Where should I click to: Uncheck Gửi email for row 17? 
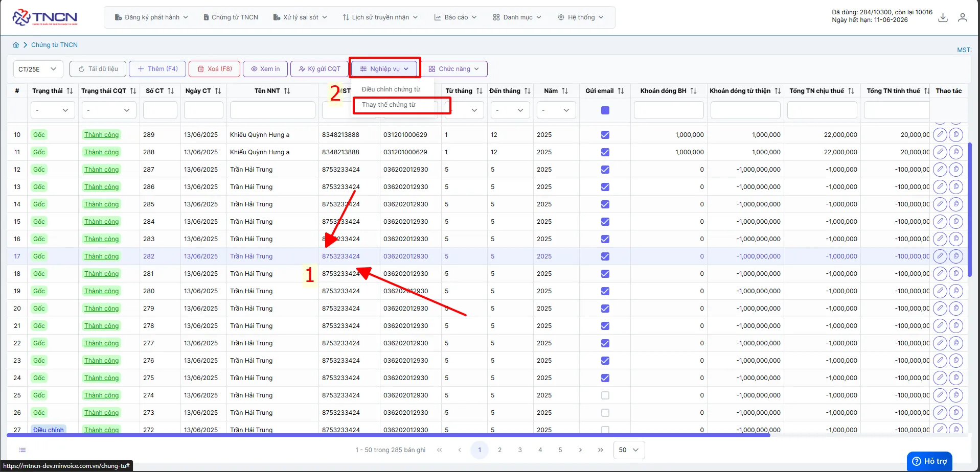pos(605,256)
